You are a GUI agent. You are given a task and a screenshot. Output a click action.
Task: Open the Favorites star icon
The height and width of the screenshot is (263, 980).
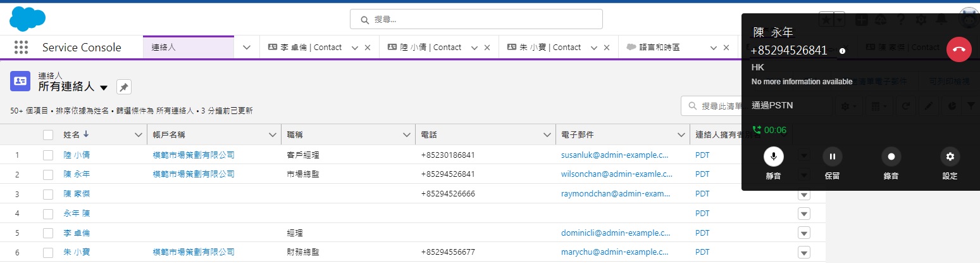[826, 20]
